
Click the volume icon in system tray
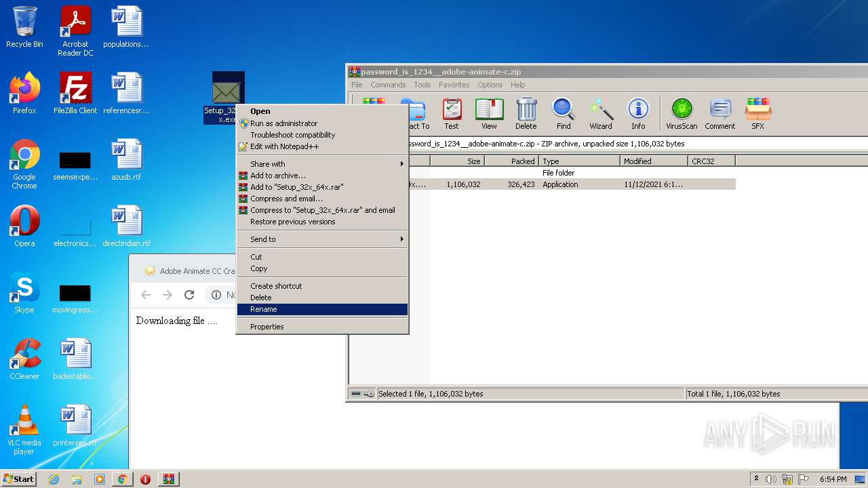771,479
